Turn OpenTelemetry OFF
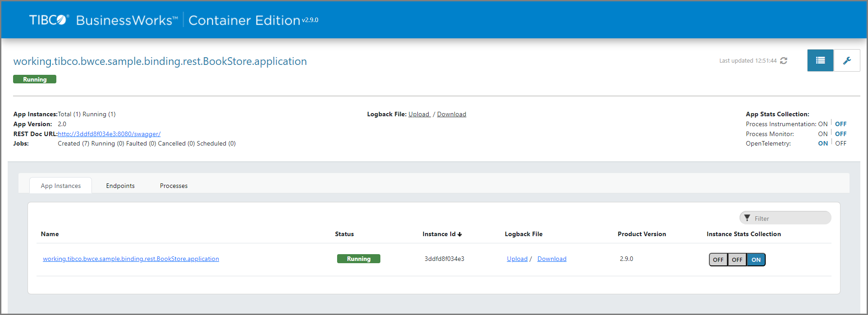 [841, 143]
